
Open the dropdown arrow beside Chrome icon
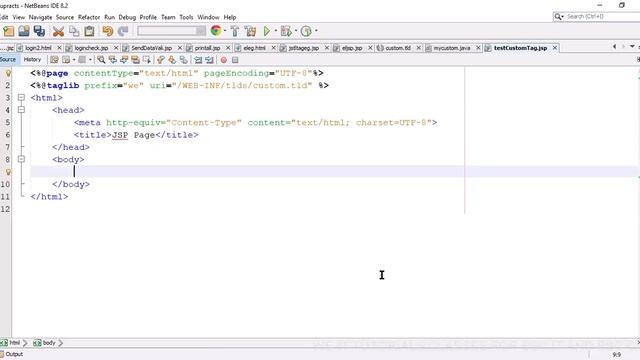[x=225, y=31]
